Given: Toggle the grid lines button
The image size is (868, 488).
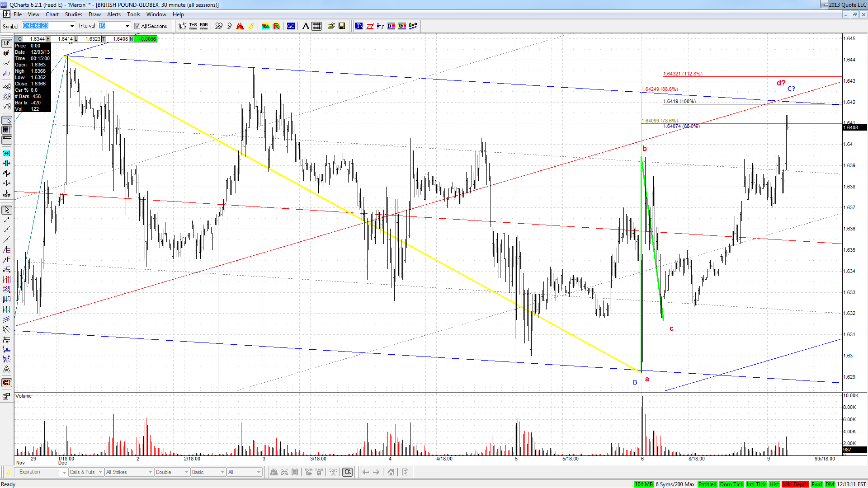Looking at the screenshot, I should coord(317,26).
